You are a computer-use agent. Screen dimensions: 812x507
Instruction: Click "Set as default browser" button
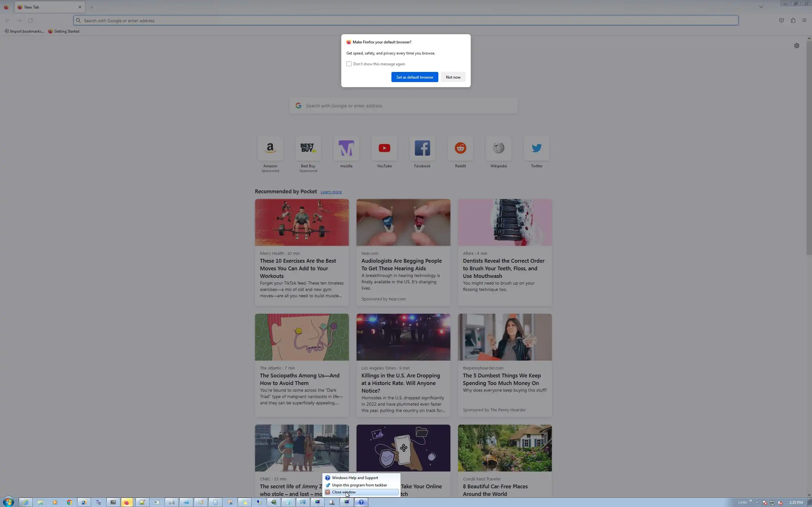click(x=414, y=77)
